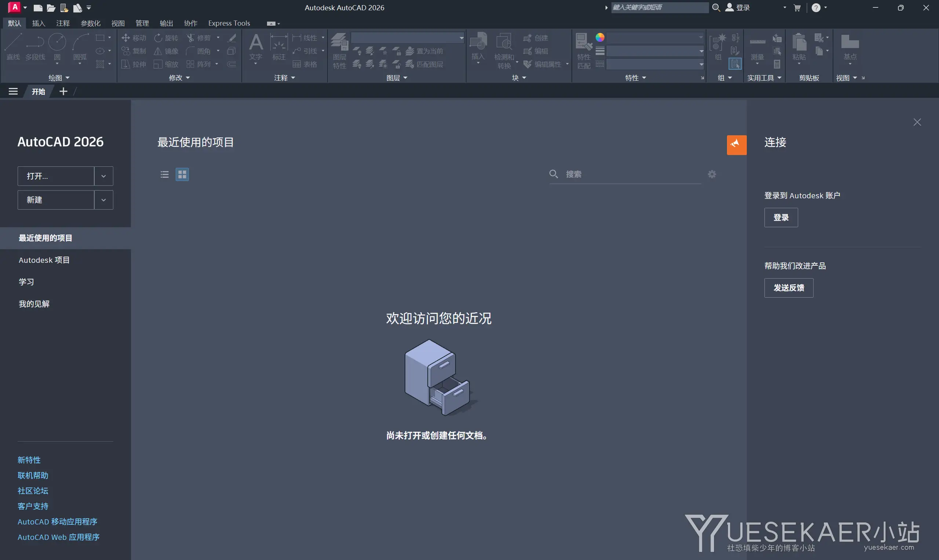Open Layer Properties (图层特性)
The height and width of the screenshot is (560, 939).
coord(339,51)
